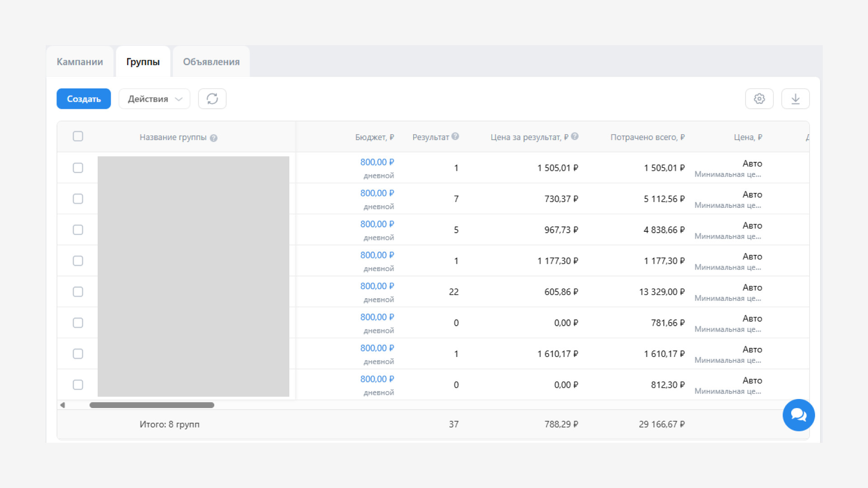Click help icon near Название группы
Viewport: 868px width, 488px height.
(x=214, y=138)
